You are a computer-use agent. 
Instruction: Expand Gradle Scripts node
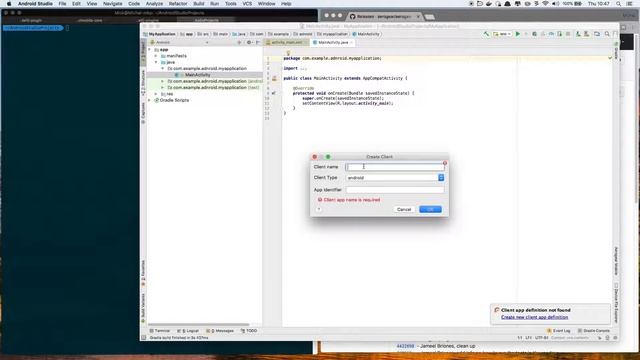150,100
